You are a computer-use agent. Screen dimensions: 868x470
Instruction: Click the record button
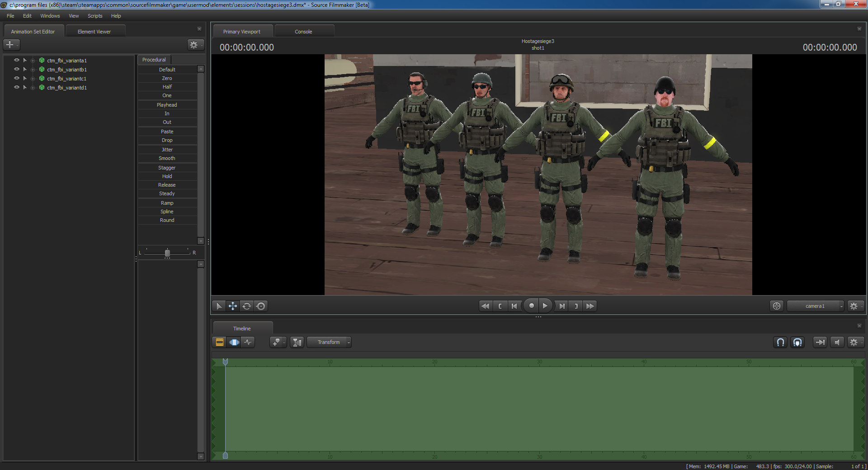coord(531,306)
